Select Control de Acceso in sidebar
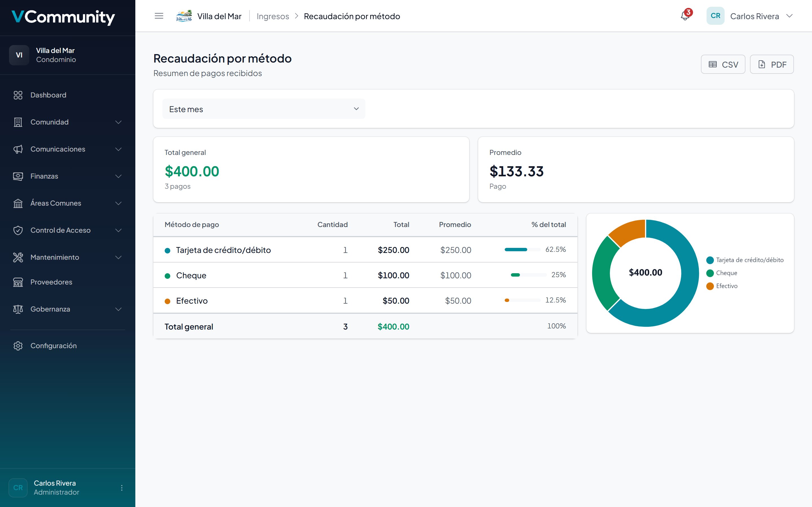The image size is (812, 507). coord(67,230)
